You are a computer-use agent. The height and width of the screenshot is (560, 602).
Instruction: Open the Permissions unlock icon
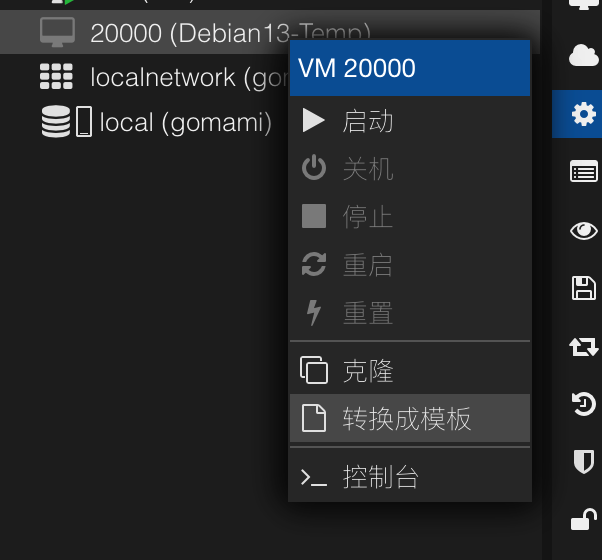(583, 519)
